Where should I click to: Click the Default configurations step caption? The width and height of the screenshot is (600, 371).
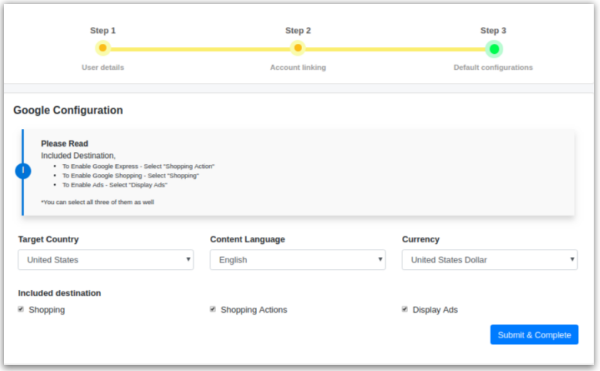coord(493,67)
